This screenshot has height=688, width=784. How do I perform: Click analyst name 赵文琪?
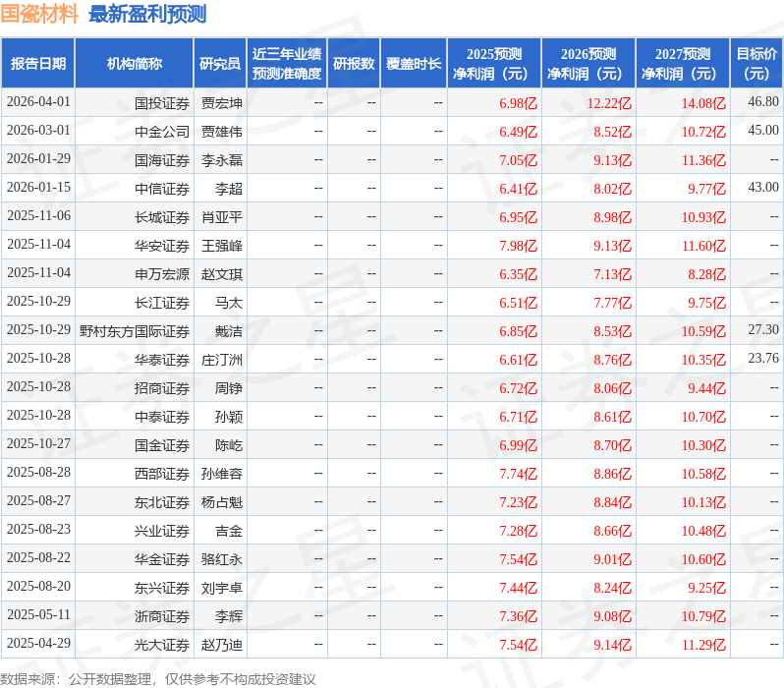coord(222,274)
